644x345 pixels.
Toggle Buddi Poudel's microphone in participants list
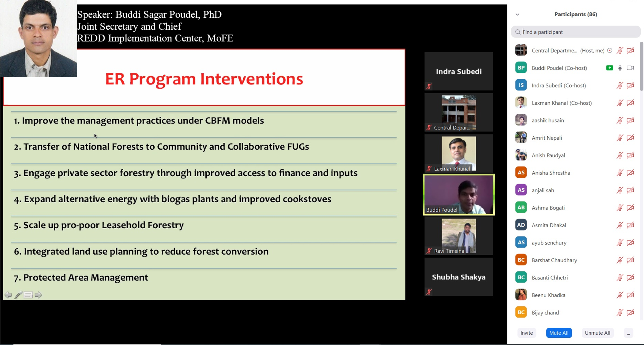pos(620,68)
